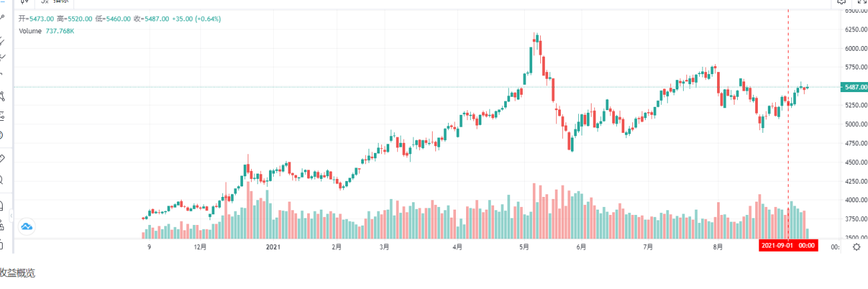Screen dimensions: 868x289
Task: Select the ruler measure tool in sidebar
Action: (x=1, y=158)
